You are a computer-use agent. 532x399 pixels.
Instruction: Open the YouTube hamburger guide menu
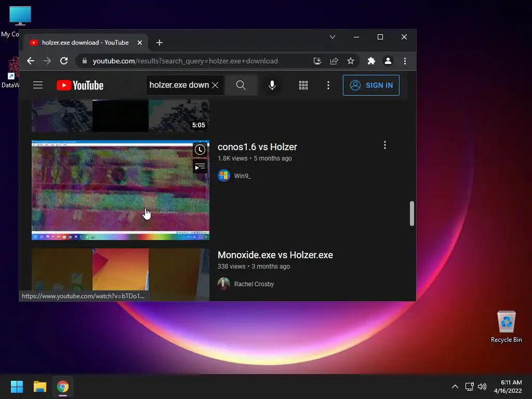tap(38, 85)
